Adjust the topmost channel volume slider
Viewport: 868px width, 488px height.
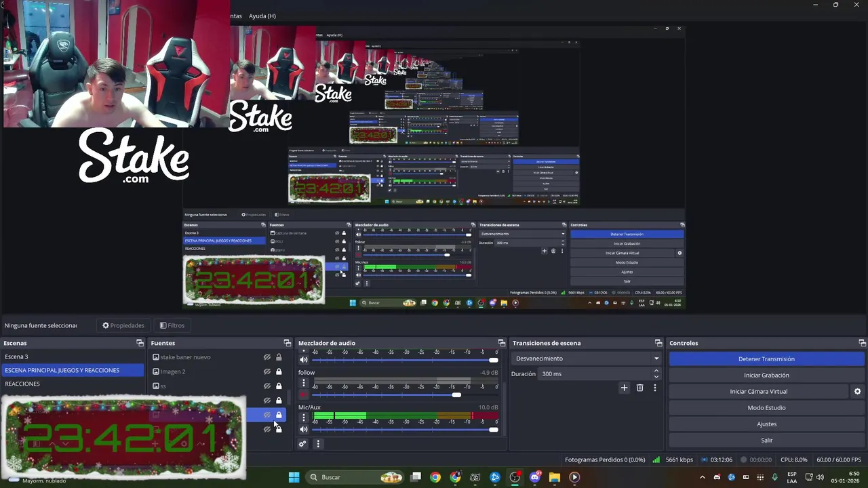(x=405, y=359)
